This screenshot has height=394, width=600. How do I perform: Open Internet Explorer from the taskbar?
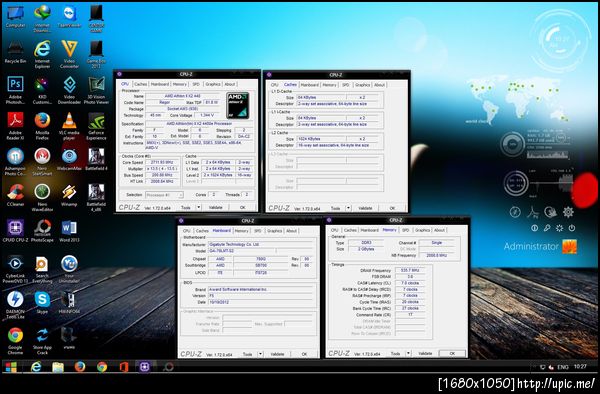(36, 367)
